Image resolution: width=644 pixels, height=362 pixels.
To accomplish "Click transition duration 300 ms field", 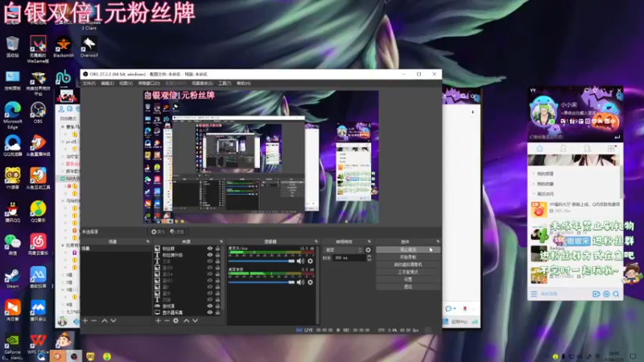I will (x=349, y=257).
